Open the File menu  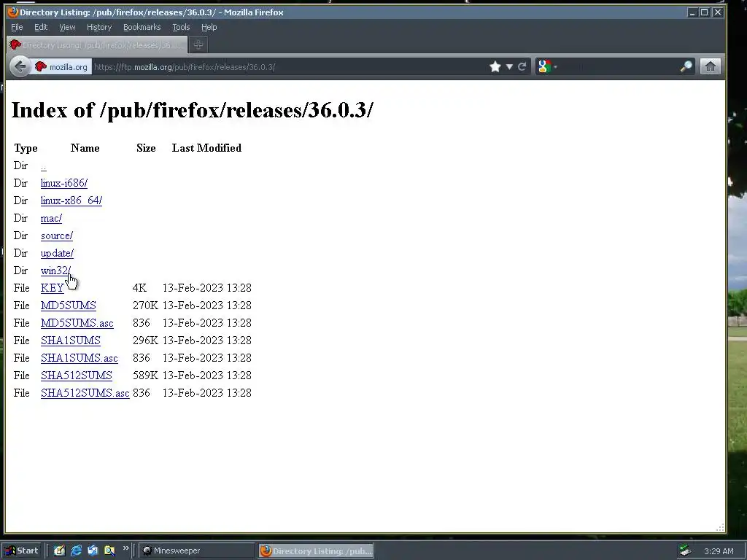pyautogui.click(x=17, y=27)
